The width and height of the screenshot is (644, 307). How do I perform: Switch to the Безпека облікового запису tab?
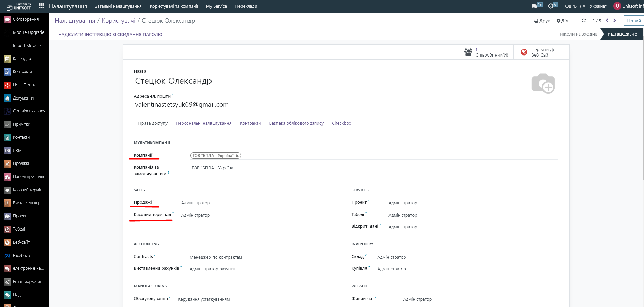(296, 123)
